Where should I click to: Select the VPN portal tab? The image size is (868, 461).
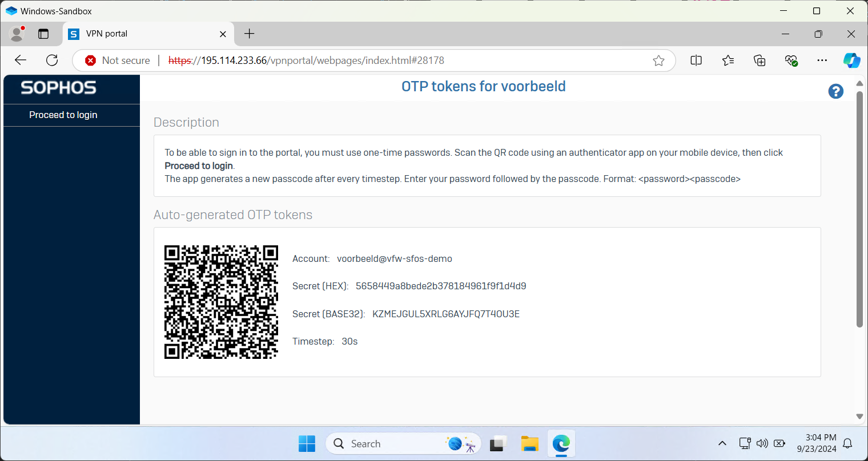click(x=147, y=34)
